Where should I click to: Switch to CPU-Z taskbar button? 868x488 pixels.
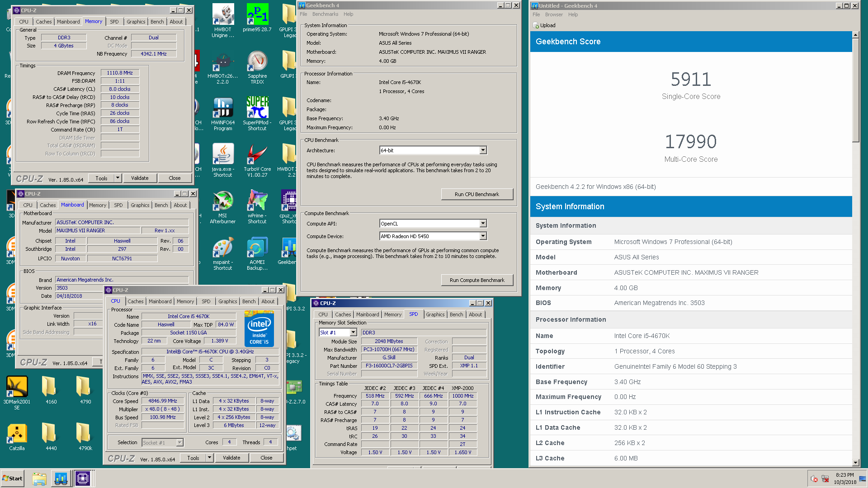point(83,479)
